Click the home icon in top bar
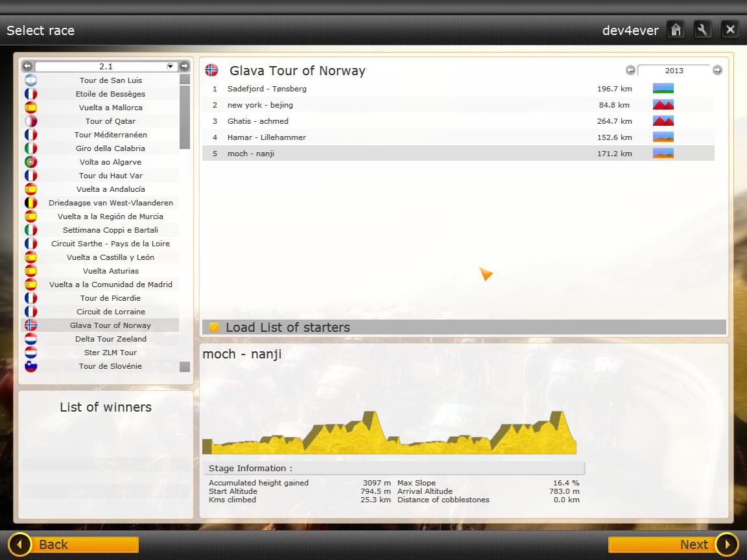This screenshot has height=560, width=747. click(x=676, y=30)
